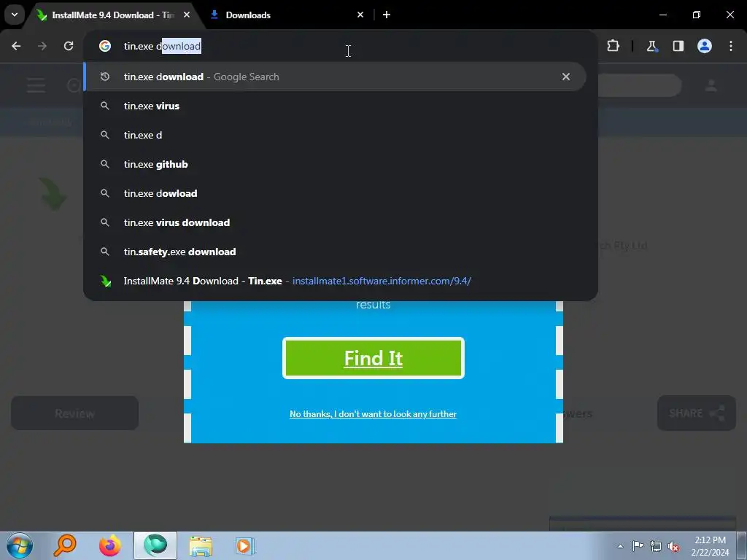The image size is (747, 560).
Task: Click the Review button on the page
Action: pyautogui.click(x=75, y=413)
